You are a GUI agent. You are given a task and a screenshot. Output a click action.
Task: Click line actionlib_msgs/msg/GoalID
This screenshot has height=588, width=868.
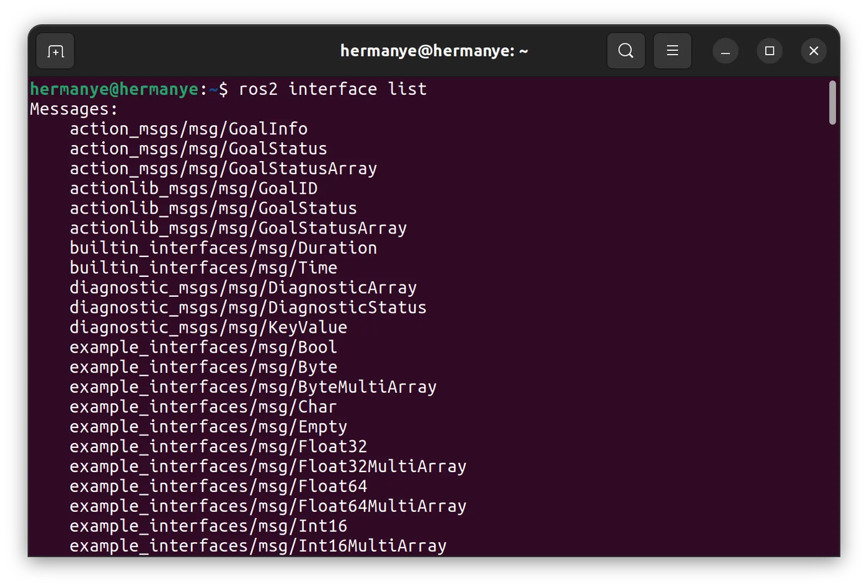click(x=193, y=188)
